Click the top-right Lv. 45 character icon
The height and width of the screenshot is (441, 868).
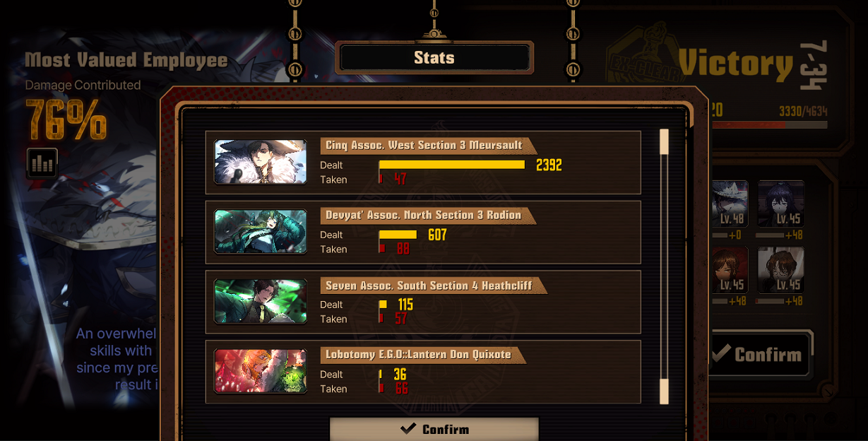tap(780, 204)
